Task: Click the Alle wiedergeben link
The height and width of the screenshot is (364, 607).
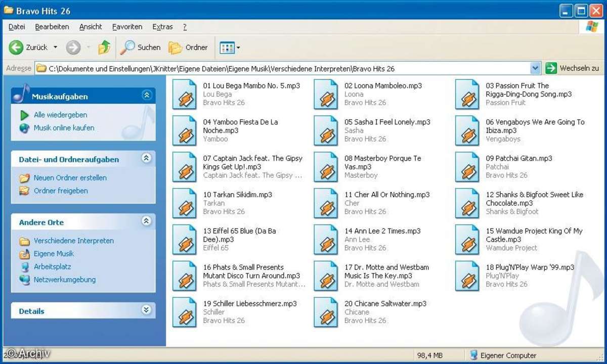Action: (60, 115)
